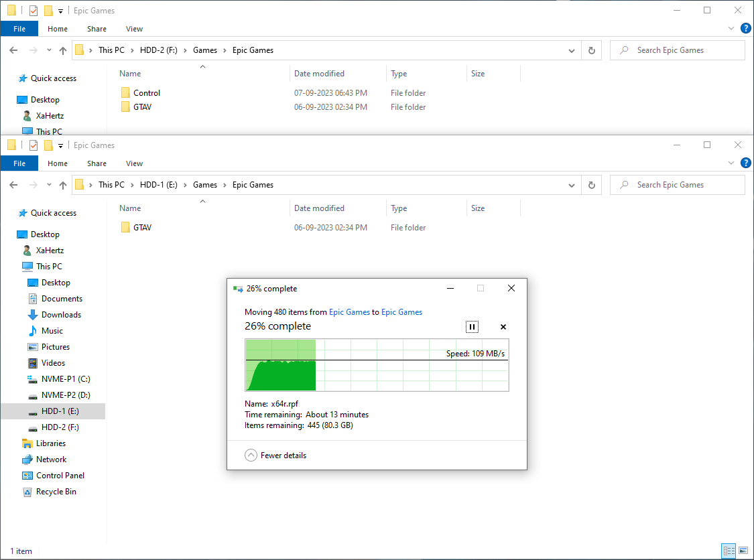Sort by Size column in HDD-2 window
Viewport: 754px width, 560px height.
pos(477,74)
